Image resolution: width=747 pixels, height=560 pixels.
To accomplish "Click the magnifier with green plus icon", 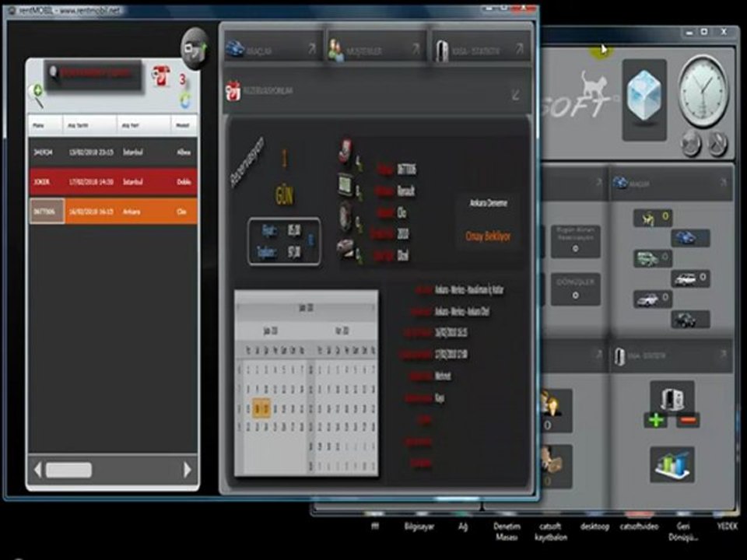I will click(37, 95).
